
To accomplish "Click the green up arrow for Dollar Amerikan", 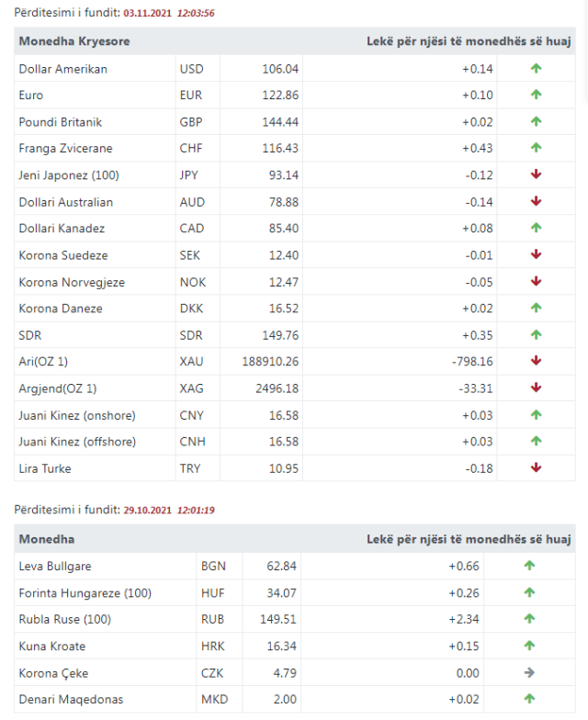I will [537, 68].
